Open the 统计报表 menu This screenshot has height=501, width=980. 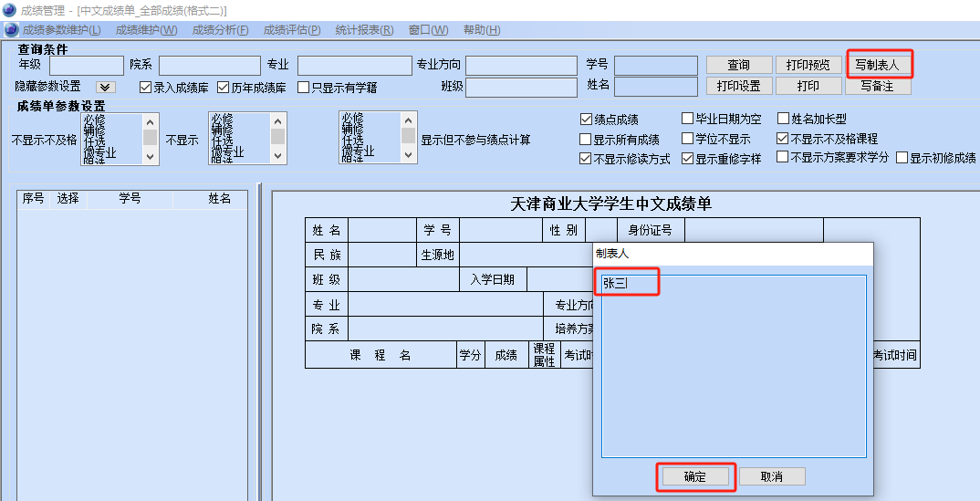point(364,30)
